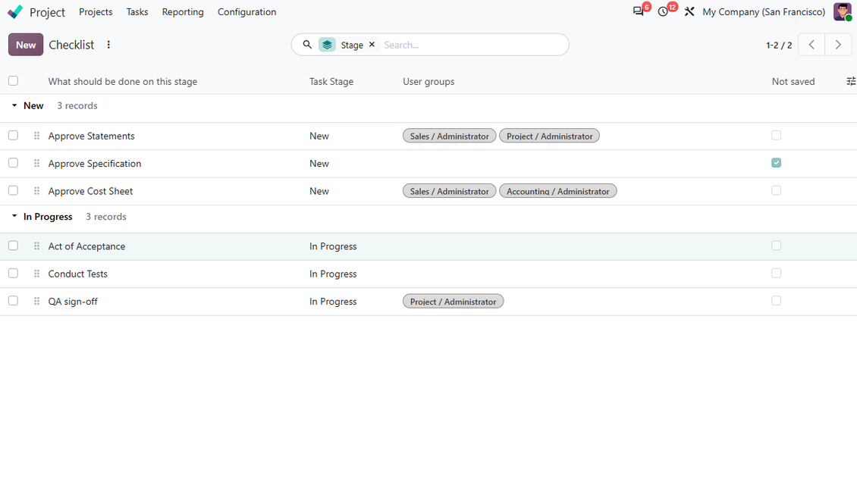This screenshot has height=504, width=857.
Task: Go to the previous page arrow
Action: (x=811, y=45)
